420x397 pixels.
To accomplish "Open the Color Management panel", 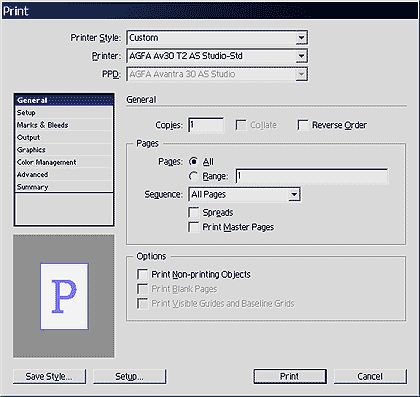I will click(64, 162).
